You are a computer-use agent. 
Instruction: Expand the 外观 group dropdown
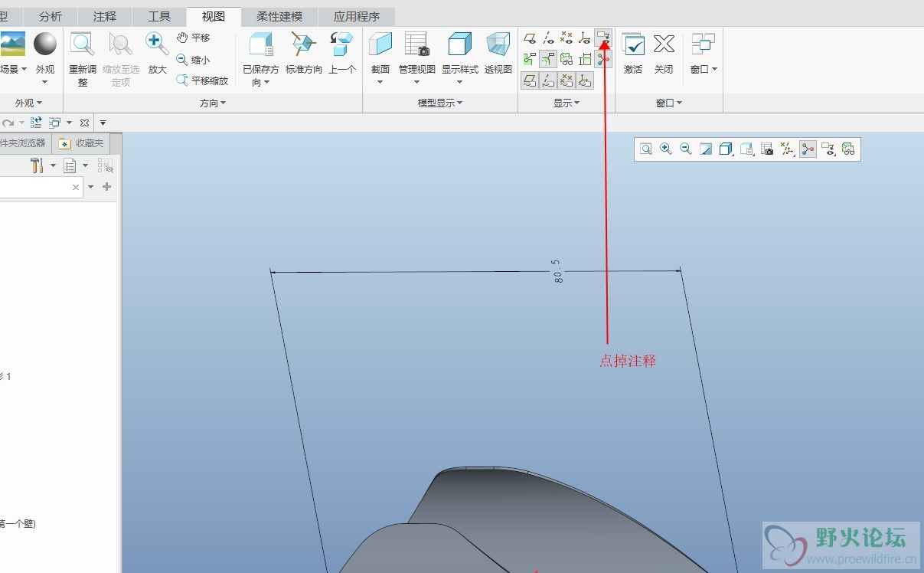tap(29, 103)
